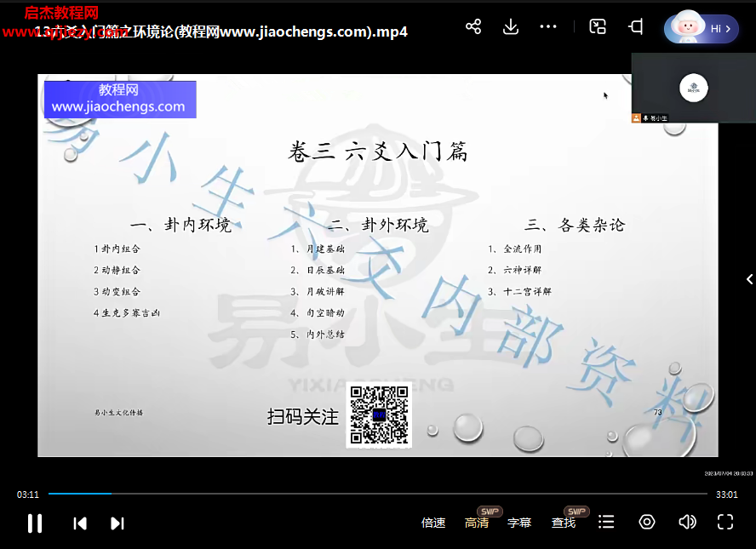Click the list item 十二宫详解
The image size is (756, 549).
[x=527, y=292]
